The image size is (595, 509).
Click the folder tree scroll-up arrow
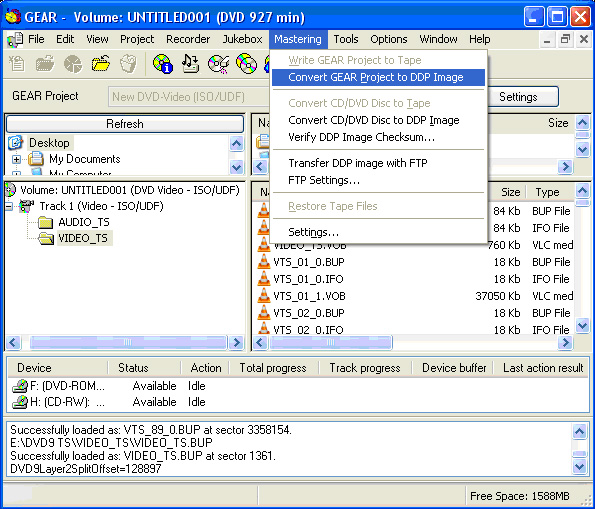tap(236, 143)
